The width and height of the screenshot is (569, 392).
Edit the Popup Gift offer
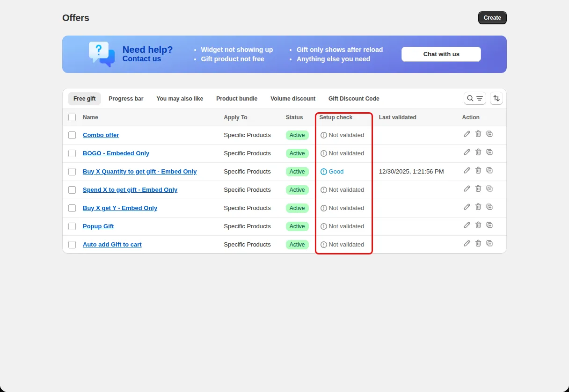pyautogui.click(x=467, y=225)
